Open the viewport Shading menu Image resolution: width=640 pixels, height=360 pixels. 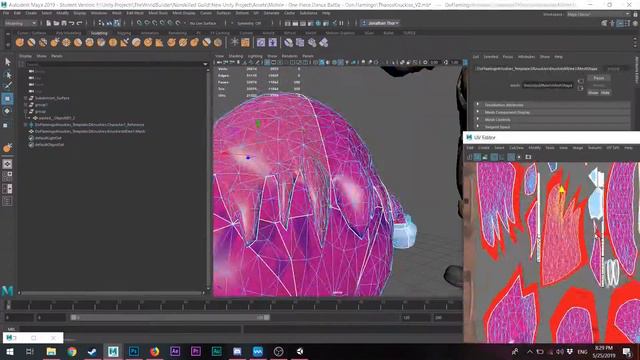(x=236, y=56)
